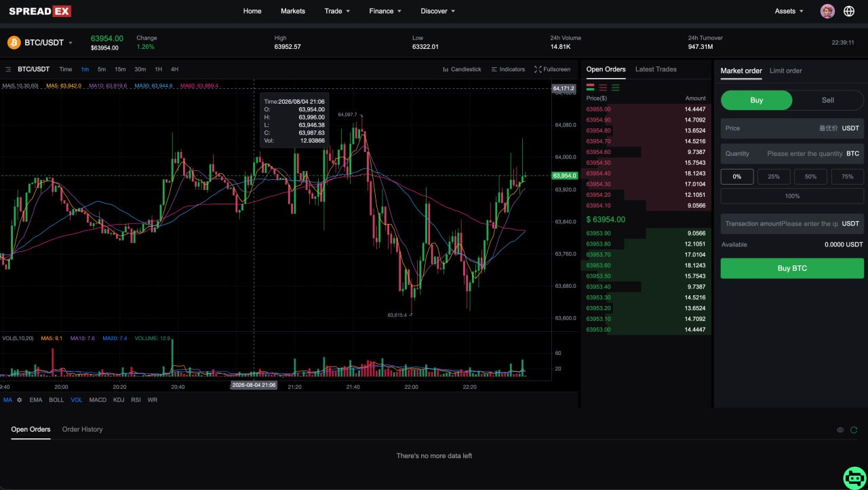Click the Bitcoin coin icon beside BTC/USDT

[x=14, y=43]
